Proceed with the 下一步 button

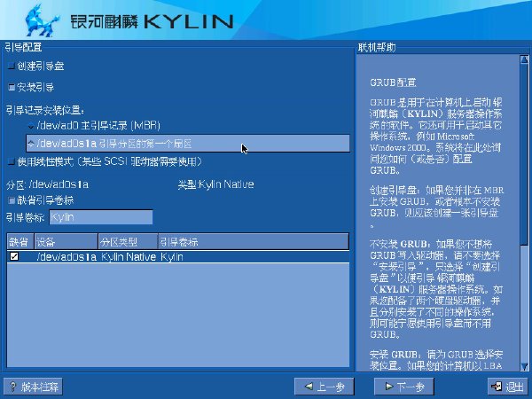tap(404, 387)
